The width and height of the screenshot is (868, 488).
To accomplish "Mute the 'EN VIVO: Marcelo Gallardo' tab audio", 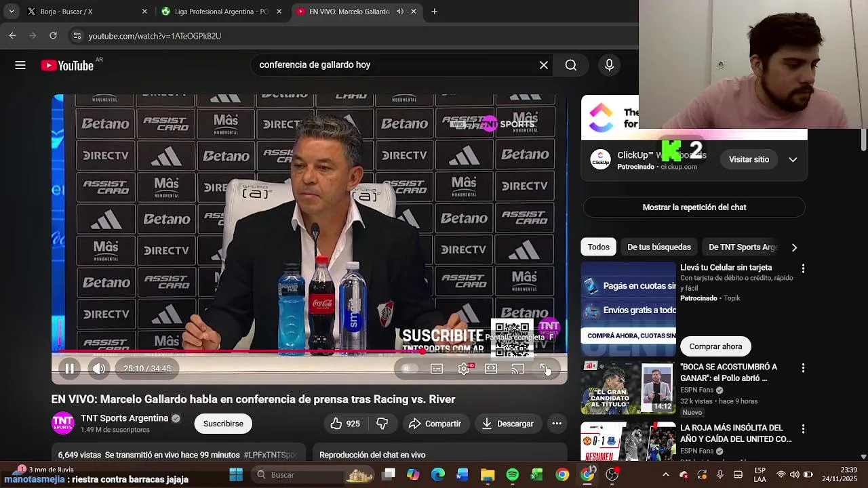I will (x=399, y=12).
